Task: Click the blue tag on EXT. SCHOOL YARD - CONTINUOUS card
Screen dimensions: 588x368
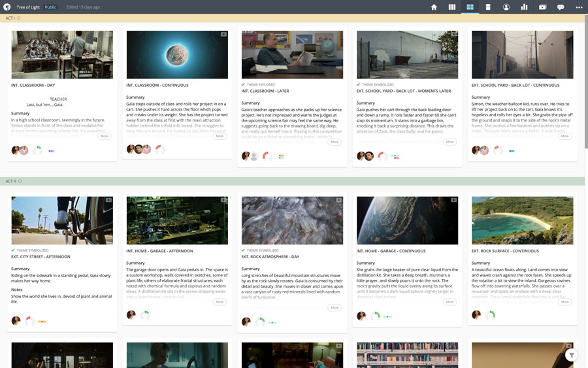Action: [512, 151]
